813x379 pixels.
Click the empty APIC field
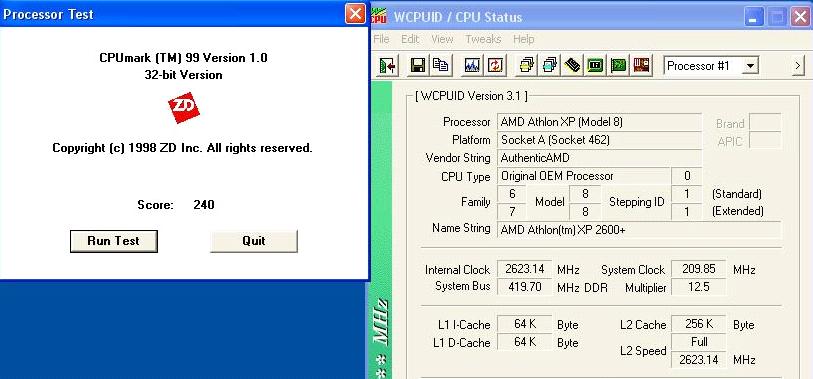[765, 141]
